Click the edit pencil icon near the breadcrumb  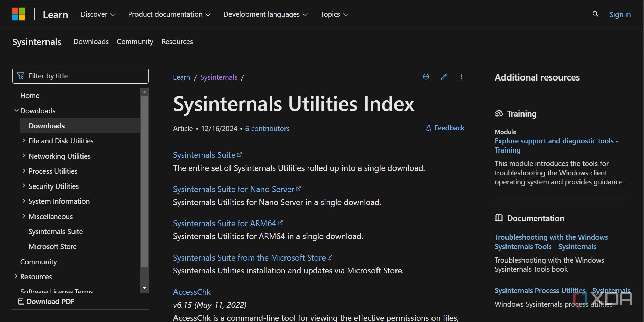(x=443, y=77)
